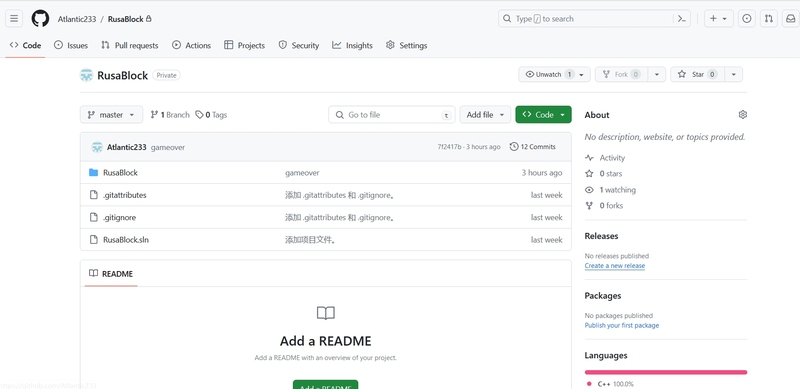
Task: Click the .gitattributes file icon
Action: 93,195
